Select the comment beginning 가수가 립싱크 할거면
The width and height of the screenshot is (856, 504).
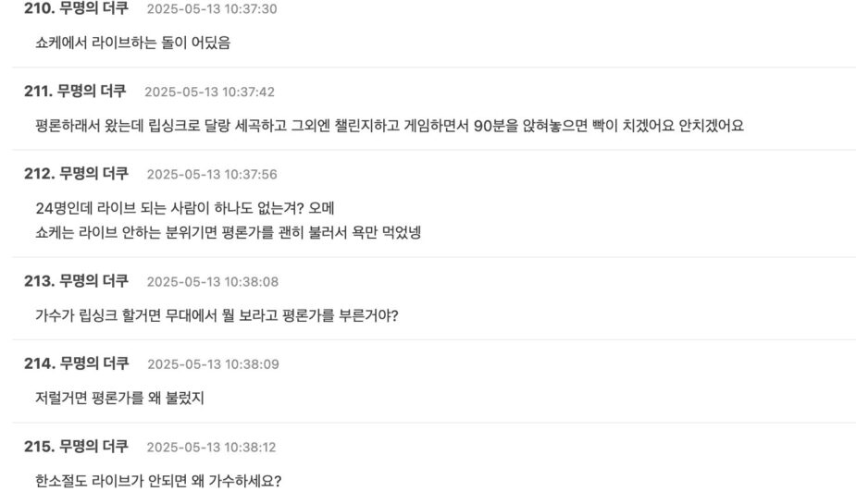click(217, 315)
